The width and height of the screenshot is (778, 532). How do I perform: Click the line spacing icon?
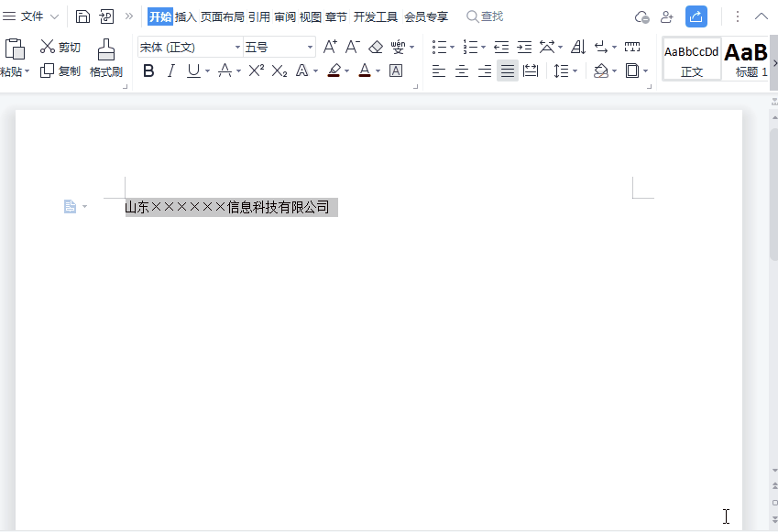pyautogui.click(x=561, y=71)
